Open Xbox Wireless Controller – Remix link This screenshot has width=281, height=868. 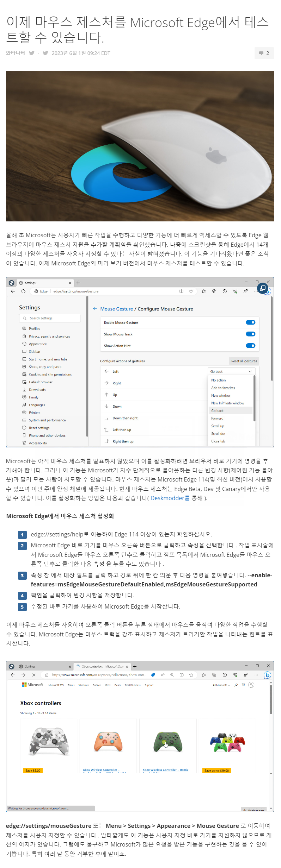[x=165, y=770]
